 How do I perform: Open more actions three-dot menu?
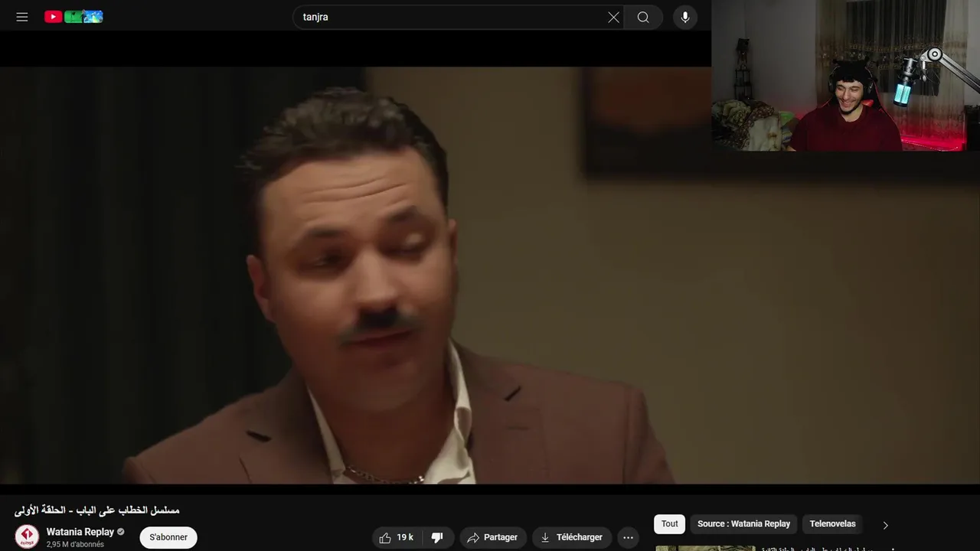[x=628, y=537]
